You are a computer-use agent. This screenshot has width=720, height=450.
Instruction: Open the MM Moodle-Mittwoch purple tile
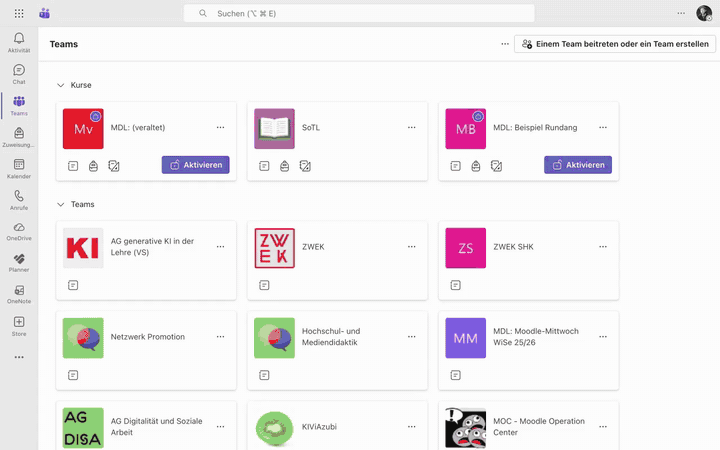[466, 338]
